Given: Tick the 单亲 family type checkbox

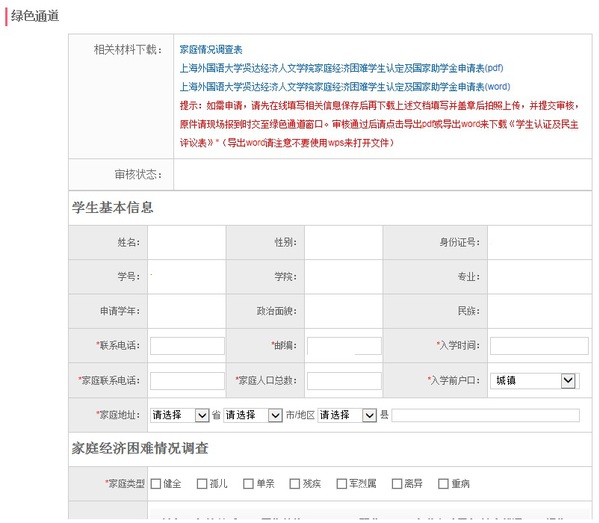Looking at the screenshot, I should [x=248, y=484].
